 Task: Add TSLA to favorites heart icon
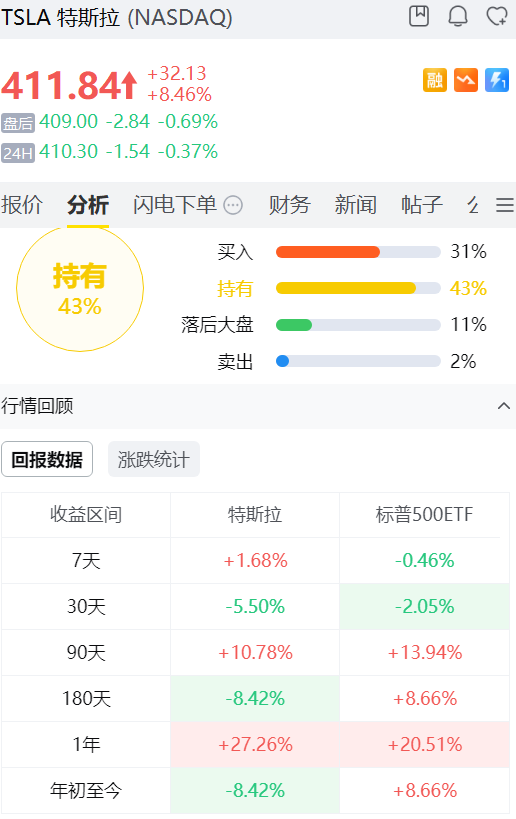497,16
